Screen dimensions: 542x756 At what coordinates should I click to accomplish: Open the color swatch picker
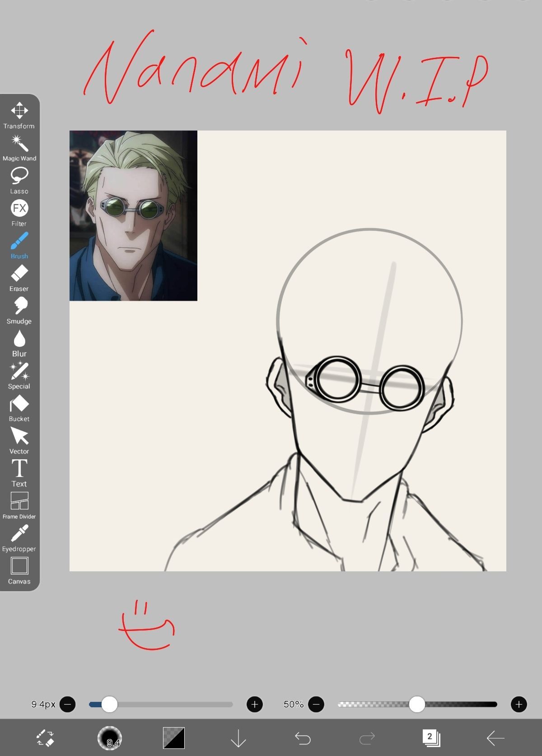(x=173, y=738)
